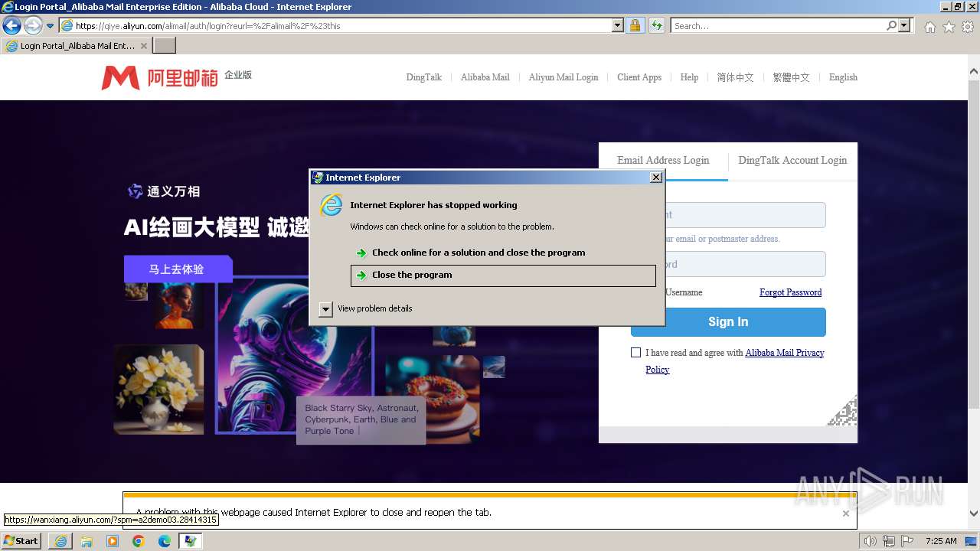Viewport: 980px width, 551px height.
Task: Switch language to 简体中文
Action: (x=735, y=77)
